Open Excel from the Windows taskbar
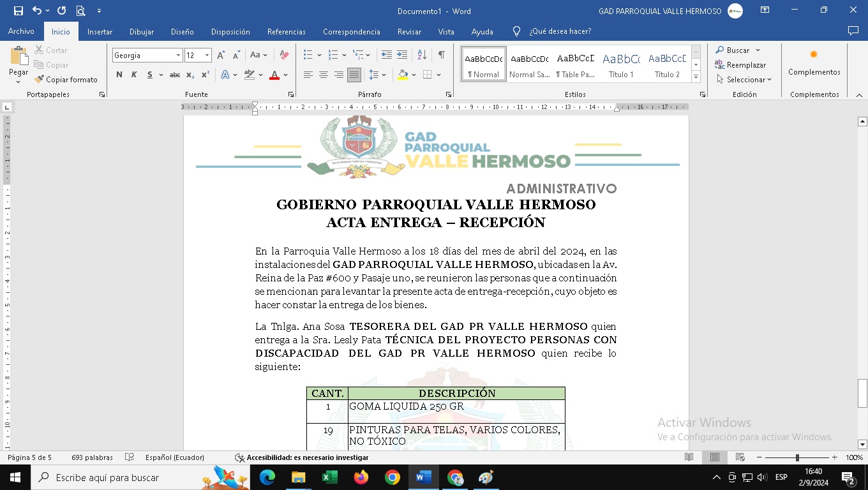This screenshot has height=490, width=868. click(x=329, y=477)
